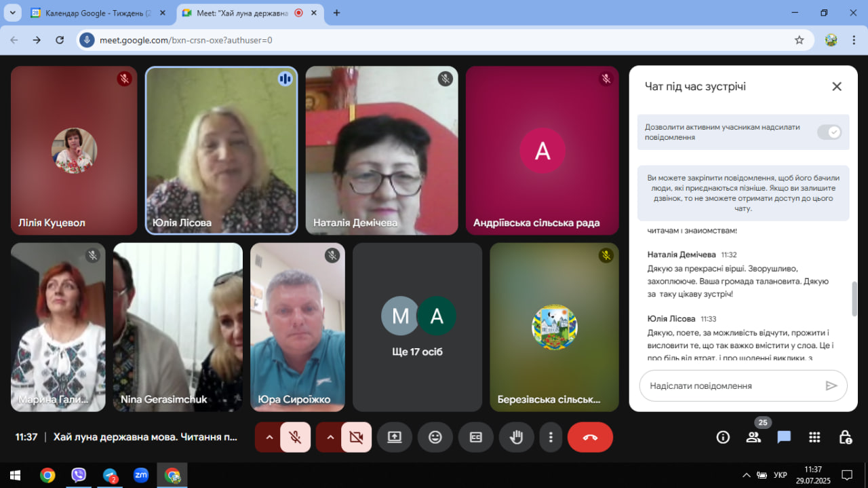The width and height of the screenshot is (868, 488).
Task: Turn on captions with the CC icon
Action: [476, 437]
